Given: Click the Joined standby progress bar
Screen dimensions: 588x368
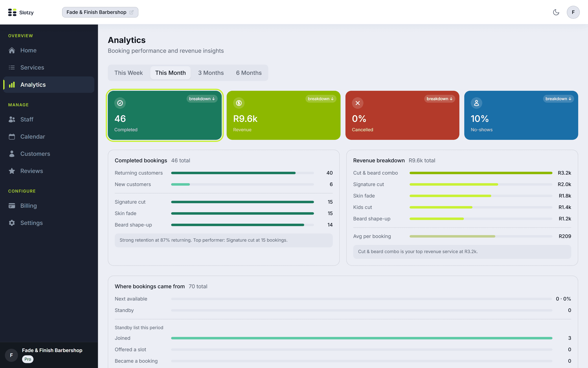Looking at the screenshot, I should 362,338.
